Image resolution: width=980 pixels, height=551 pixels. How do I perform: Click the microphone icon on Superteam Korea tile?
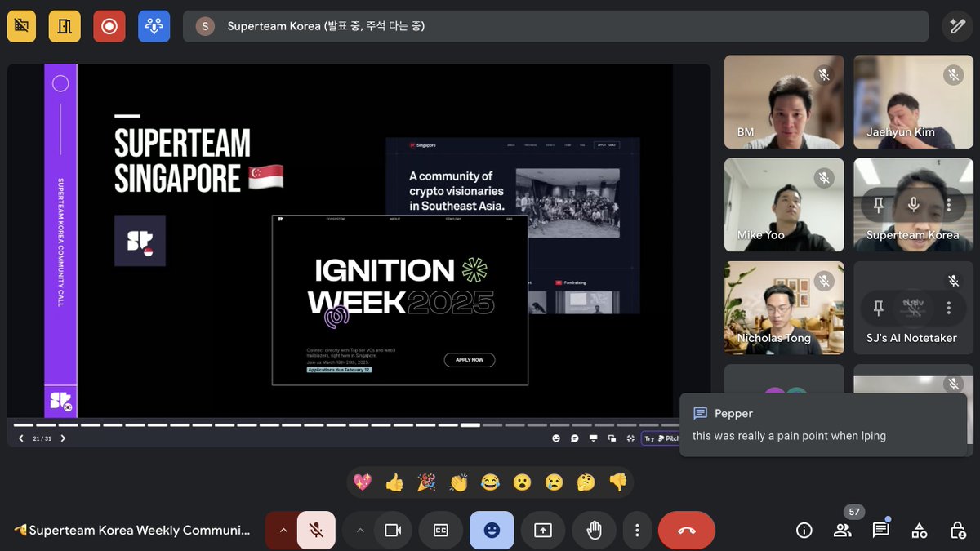(x=914, y=205)
